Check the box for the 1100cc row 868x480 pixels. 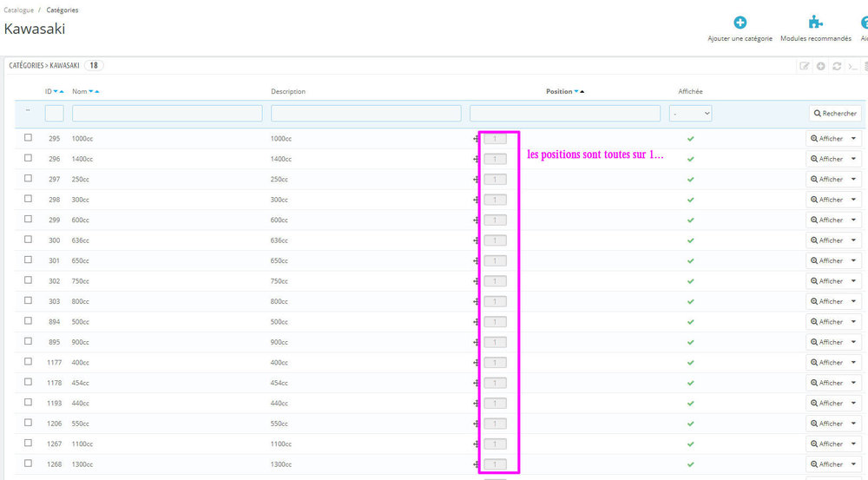coord(29,443)
